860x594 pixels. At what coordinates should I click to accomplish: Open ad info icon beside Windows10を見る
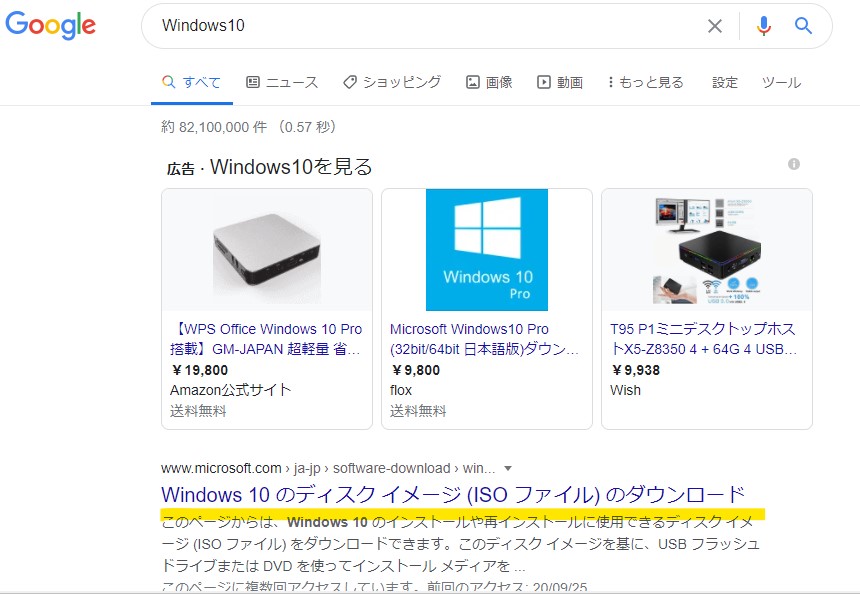click(794, 164)
